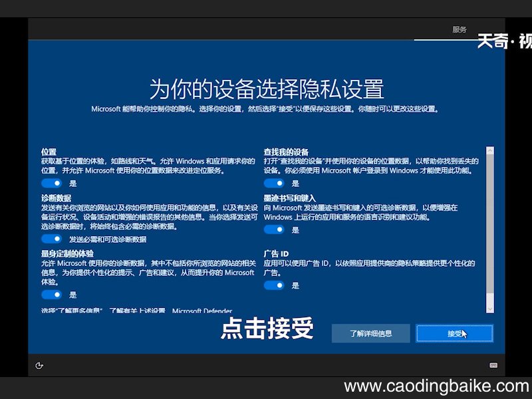The width and height of the screenshot is (532, 399).
Task: Toggle the 查找我的设备 find my device switch
Action: click(x=274, y=184)
